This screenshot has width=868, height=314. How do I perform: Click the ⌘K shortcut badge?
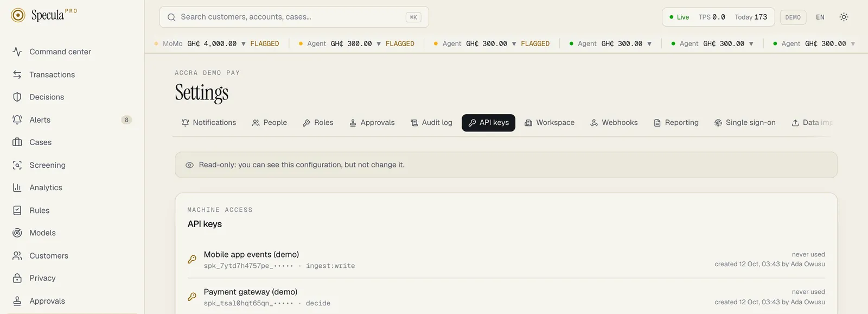point(413,17)
